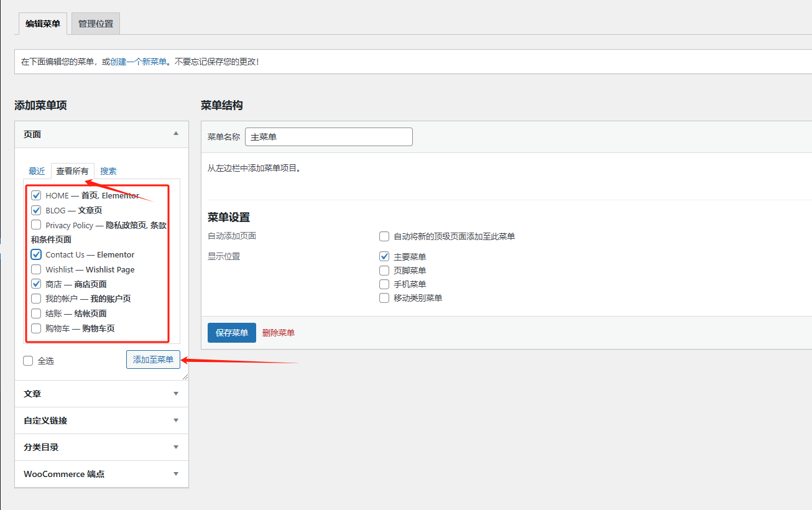Uncheck the HOME page item
This screenshot has width=812, height=510.
pos(36,195)
